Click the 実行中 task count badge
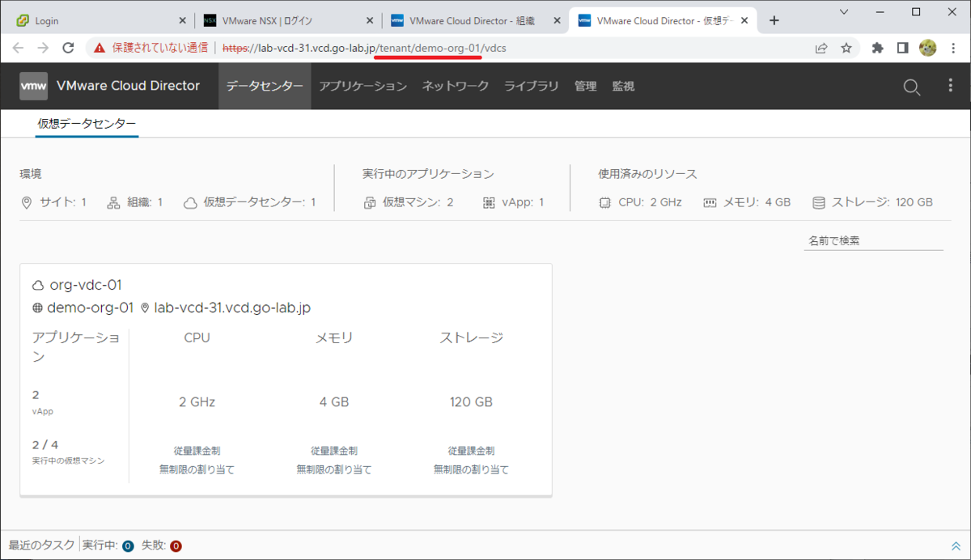 click(128, 546)
